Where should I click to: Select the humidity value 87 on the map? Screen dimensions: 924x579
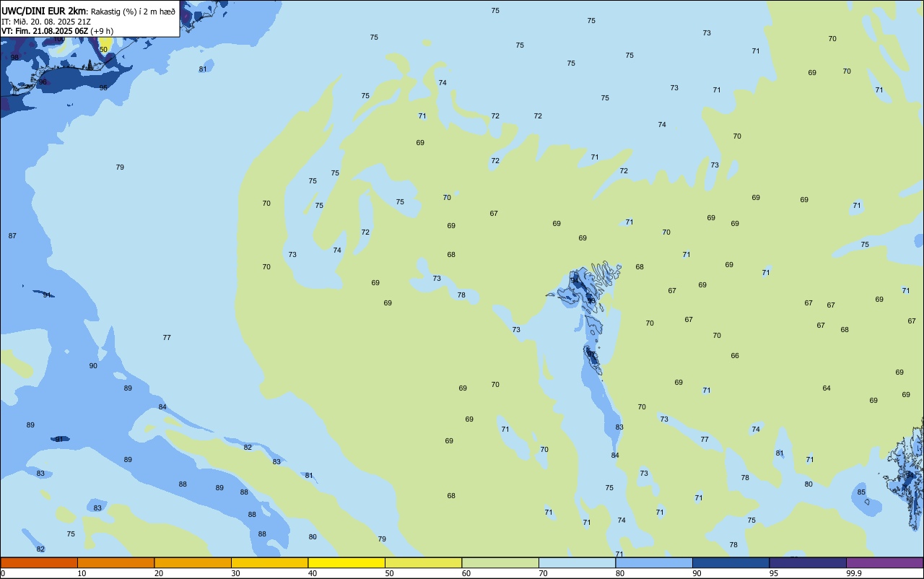coord(12,236)
